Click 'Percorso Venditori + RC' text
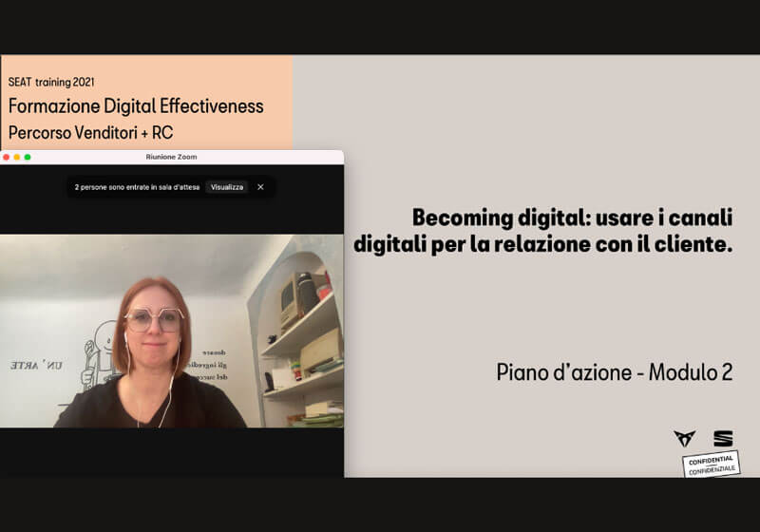Screen dimensions: 760x532 point(91,131)
